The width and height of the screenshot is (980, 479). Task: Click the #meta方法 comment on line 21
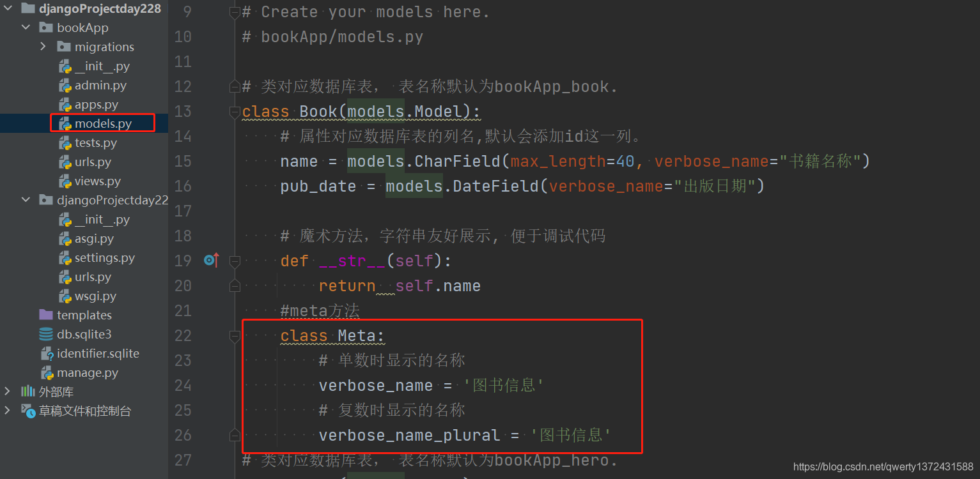click(x=320, y=311)
